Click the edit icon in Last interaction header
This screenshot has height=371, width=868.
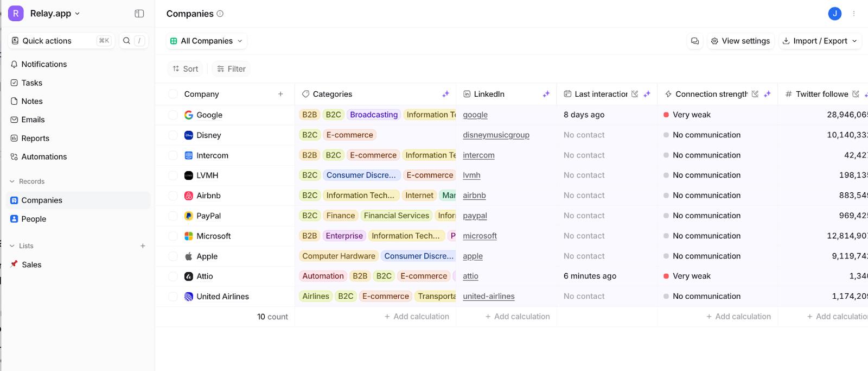pyautogui.click(x=635, y=94)
